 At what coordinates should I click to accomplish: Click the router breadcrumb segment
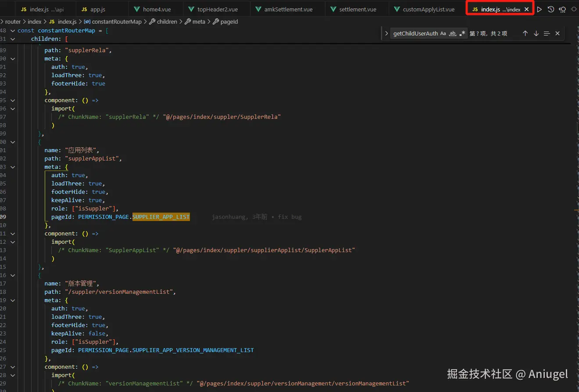point(13,21)
